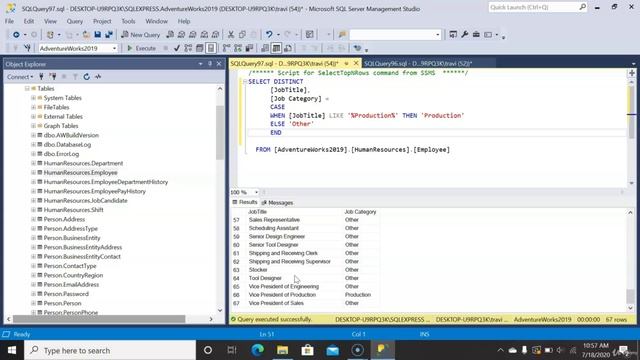
Task: Click the Quick Launch magnifier icon
Action: tap(582, 7)
